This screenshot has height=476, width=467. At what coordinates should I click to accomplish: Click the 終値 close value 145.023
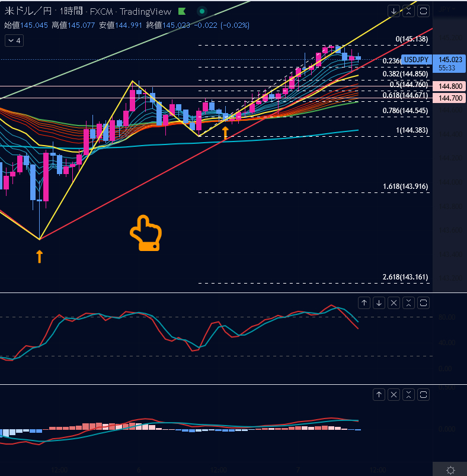(x=176, y=25)
